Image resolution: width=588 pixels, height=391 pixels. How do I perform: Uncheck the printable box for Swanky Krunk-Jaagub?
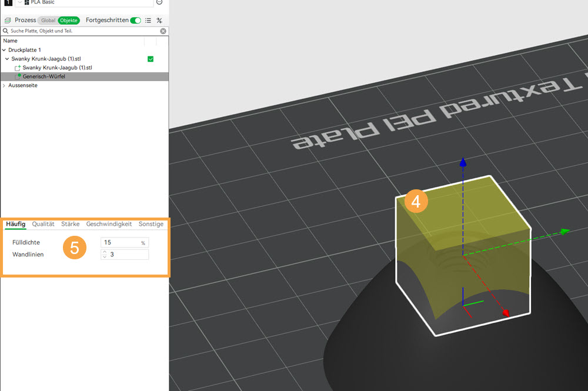tap(151, 59)
